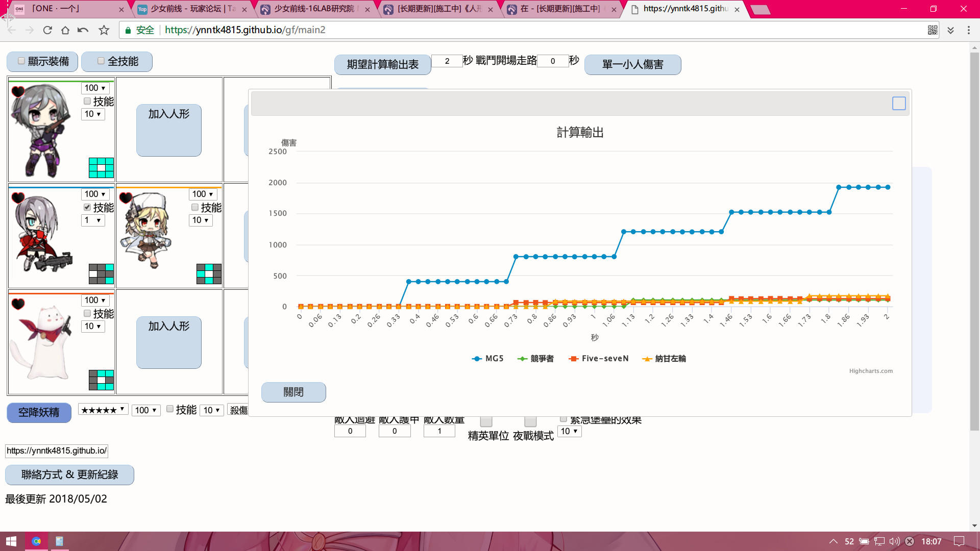
Task: Open skill level dropdown under 緊急堡壘的效果
Action: tap(569, 431)
